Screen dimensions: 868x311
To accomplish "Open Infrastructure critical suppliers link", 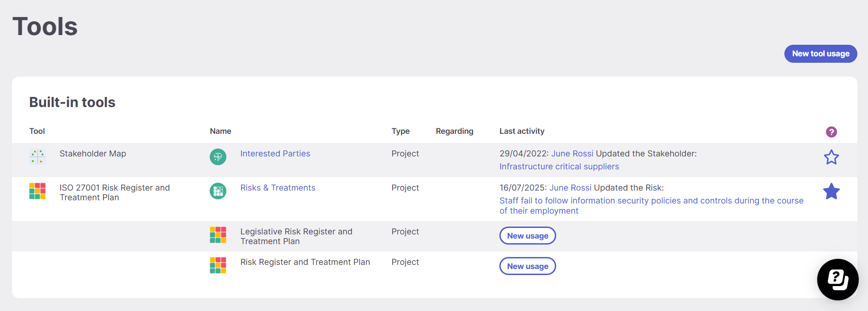I will click(x=559, y=167).
